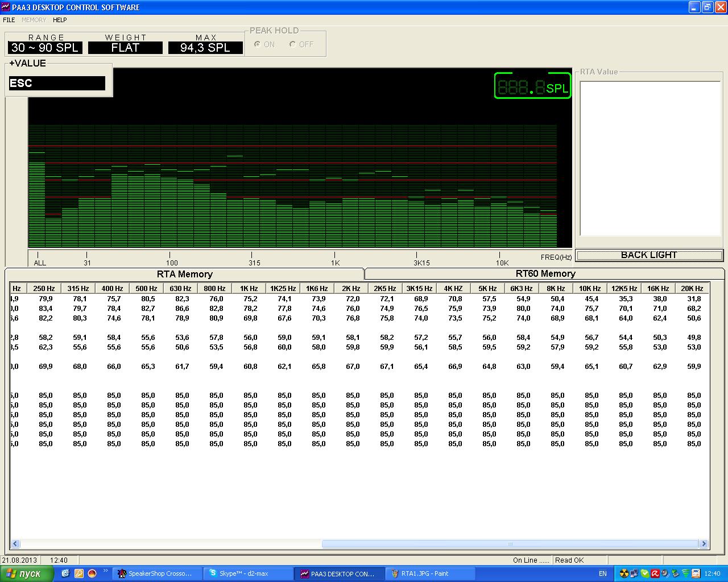Open the HELP menu

(x=60, y=20)
